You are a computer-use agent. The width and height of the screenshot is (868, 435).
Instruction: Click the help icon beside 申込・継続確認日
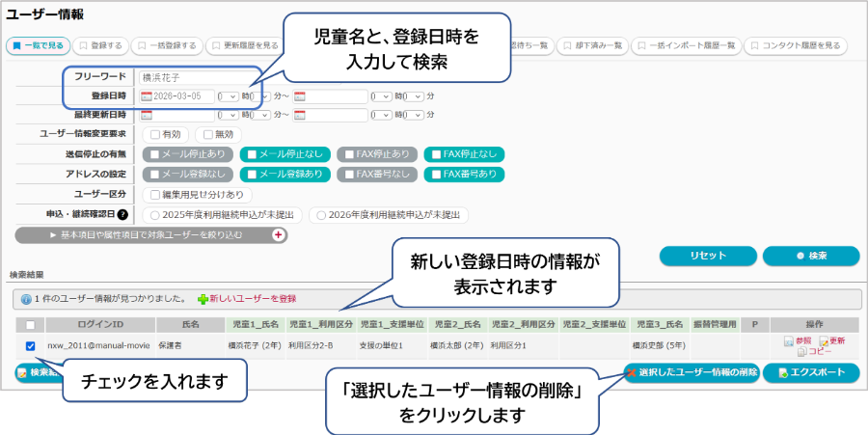pos(122,214)
